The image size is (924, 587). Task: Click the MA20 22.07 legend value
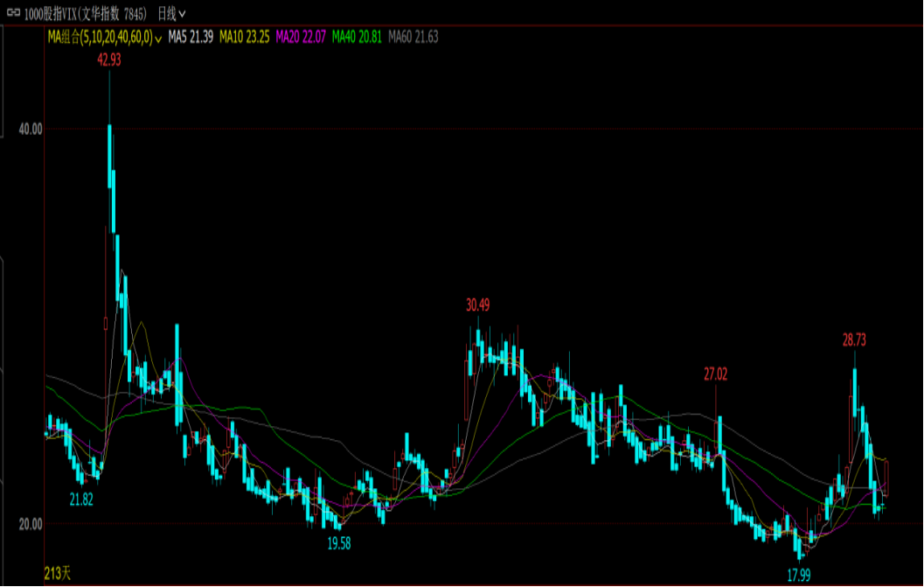(x=301, y=37)
